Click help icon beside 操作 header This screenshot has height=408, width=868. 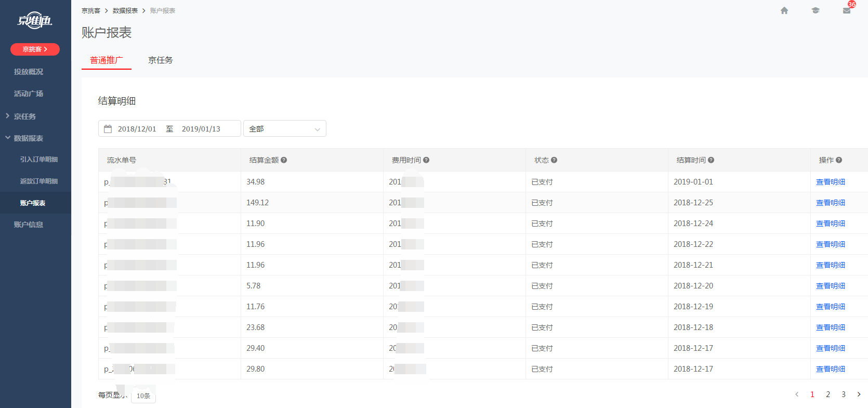click(839, 160)
